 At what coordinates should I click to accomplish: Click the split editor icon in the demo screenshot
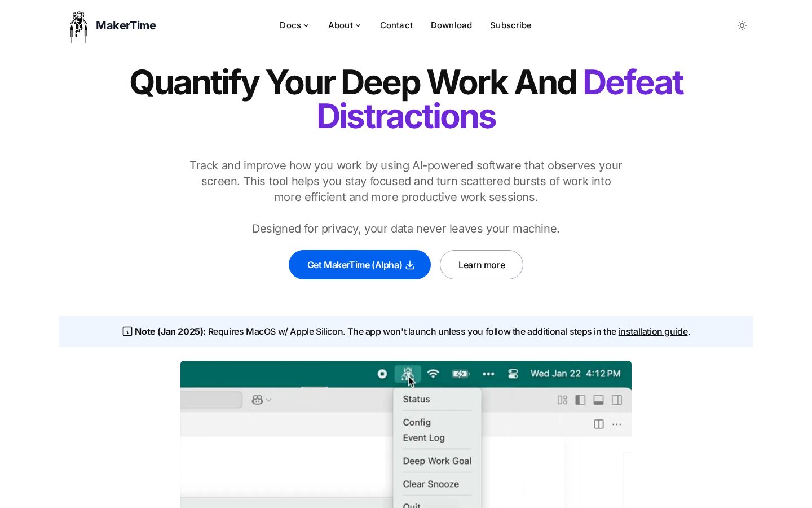point(599,424)
